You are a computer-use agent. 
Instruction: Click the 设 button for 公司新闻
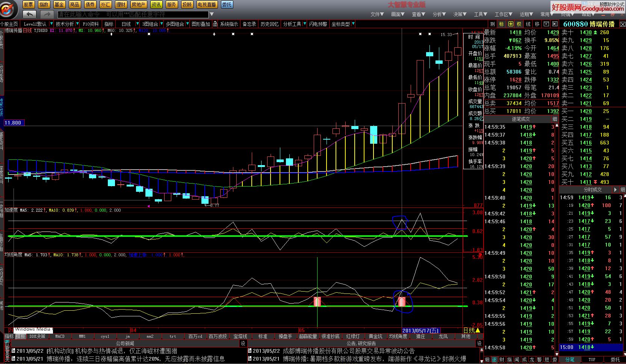pyautogui.click(x=243, y=343)
